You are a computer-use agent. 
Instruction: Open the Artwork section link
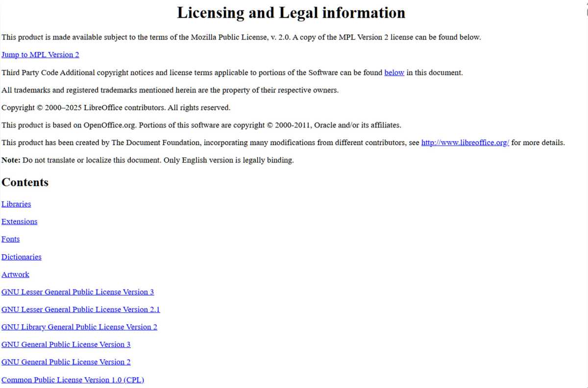[x=15, y=274]
